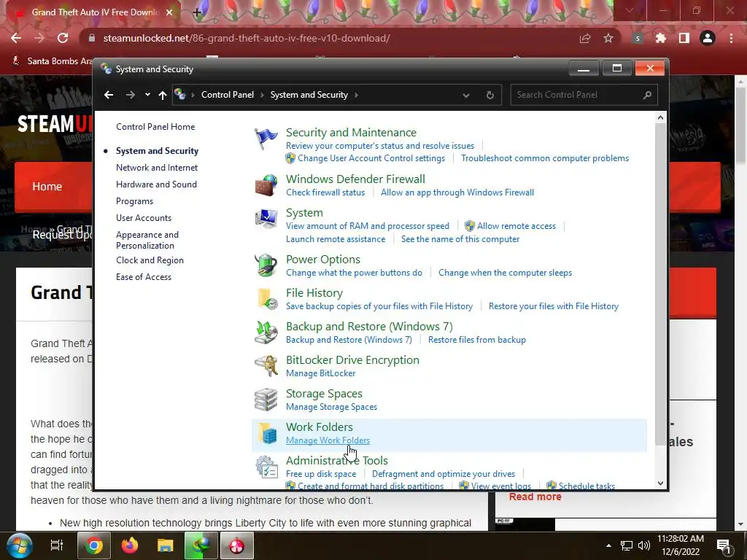
Task: Click Manage Work Folders link
Action: pos(328,440)
